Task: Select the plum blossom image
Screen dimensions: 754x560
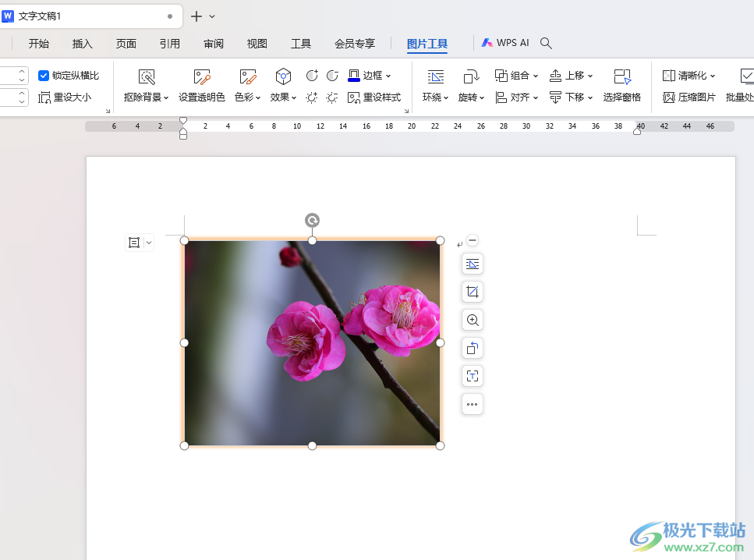Action: (312, 343)
